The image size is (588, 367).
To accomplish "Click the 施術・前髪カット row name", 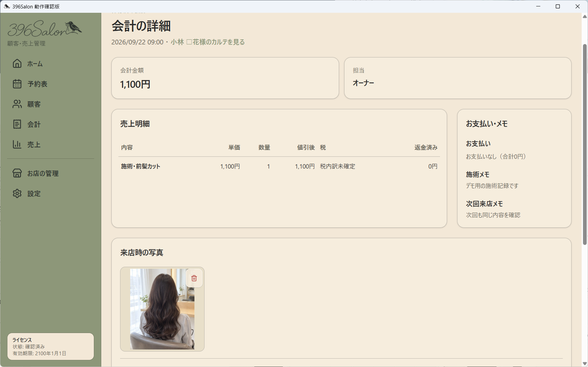I will pos(141,166).
